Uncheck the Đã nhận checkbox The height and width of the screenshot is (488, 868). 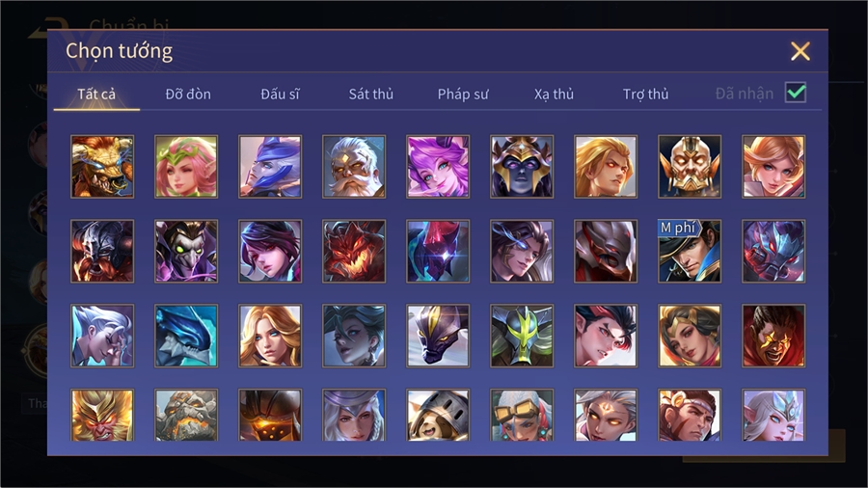pos(796,93)
